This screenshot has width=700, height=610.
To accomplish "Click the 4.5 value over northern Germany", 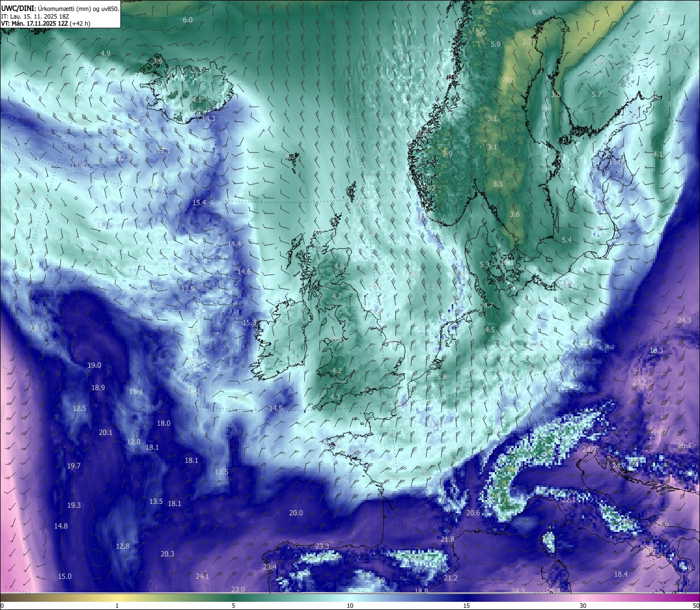I will (490, 329).
